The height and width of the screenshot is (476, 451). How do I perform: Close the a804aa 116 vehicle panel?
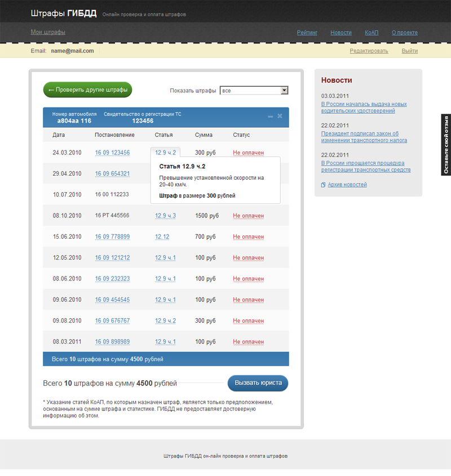(280, 117)
